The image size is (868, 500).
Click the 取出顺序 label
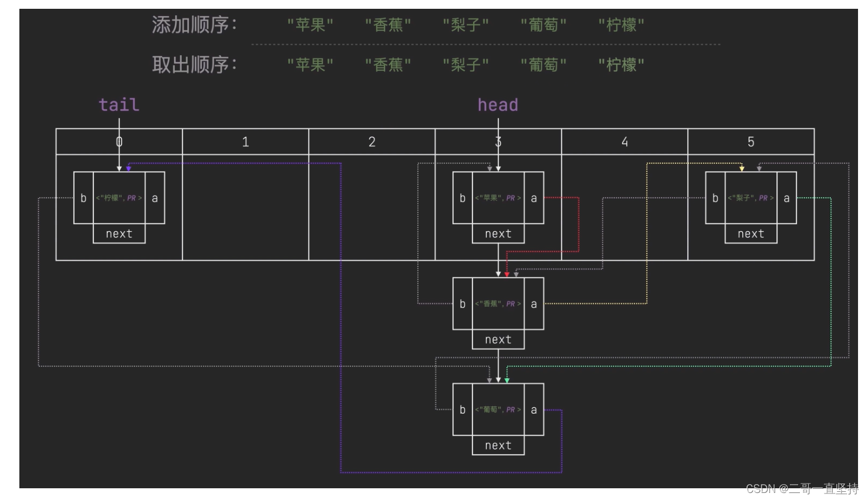(x=194, y=64)
